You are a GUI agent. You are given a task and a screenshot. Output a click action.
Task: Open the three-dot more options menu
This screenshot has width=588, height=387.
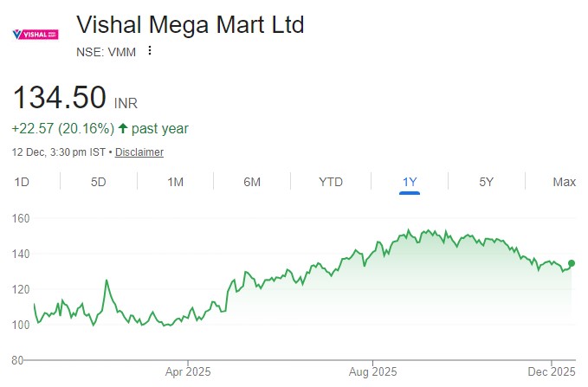[150, 51]
